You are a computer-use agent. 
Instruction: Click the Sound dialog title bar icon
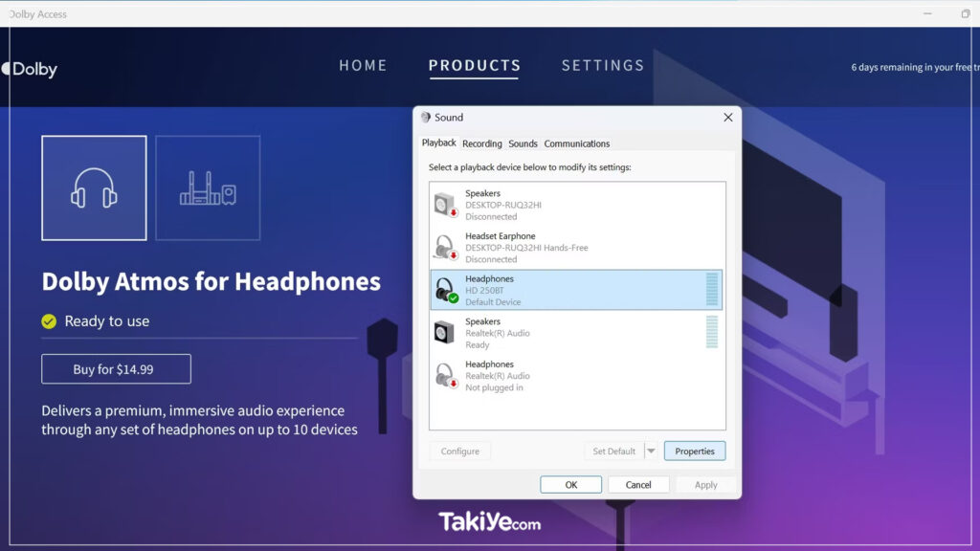(x=426, y=118)
